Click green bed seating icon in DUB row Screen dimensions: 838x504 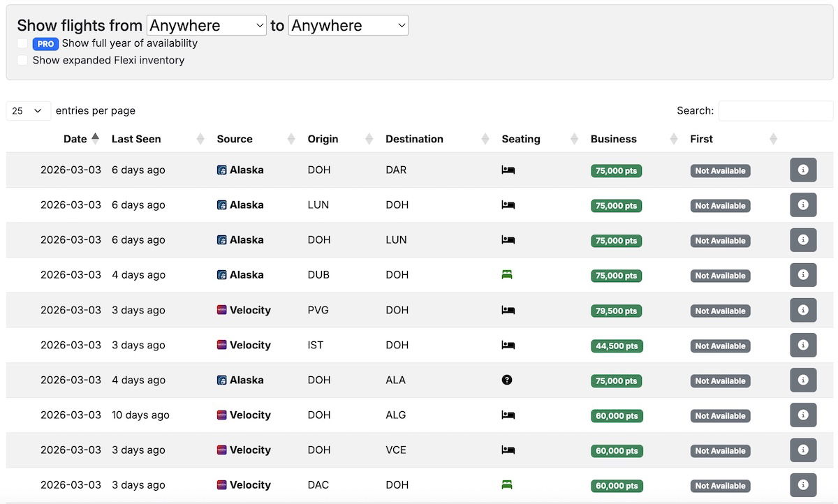(x=508, y=275)
